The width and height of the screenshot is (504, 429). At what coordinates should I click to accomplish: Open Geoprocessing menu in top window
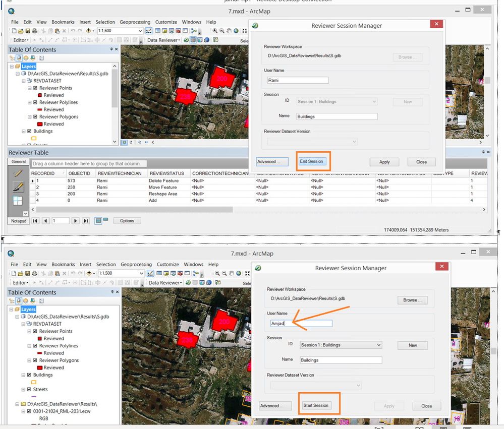pyautogui.click(x=135, y=22)
